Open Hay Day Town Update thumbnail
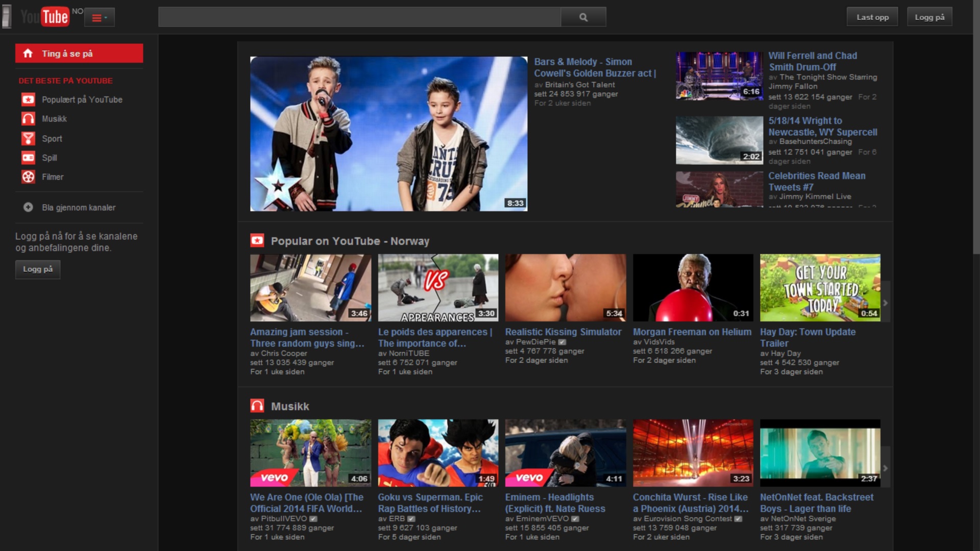This screenshot has height=551, width=980. tap(820, 288)
